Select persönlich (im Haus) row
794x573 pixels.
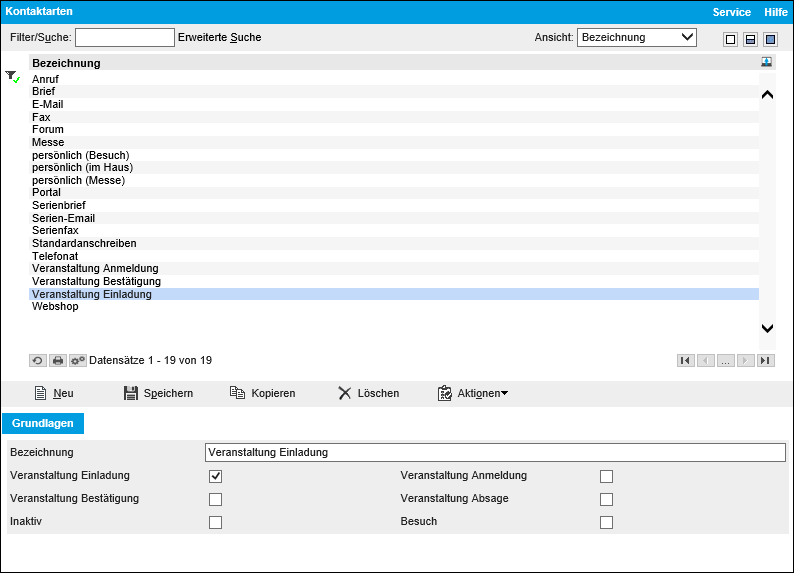[x=393, y=168]
